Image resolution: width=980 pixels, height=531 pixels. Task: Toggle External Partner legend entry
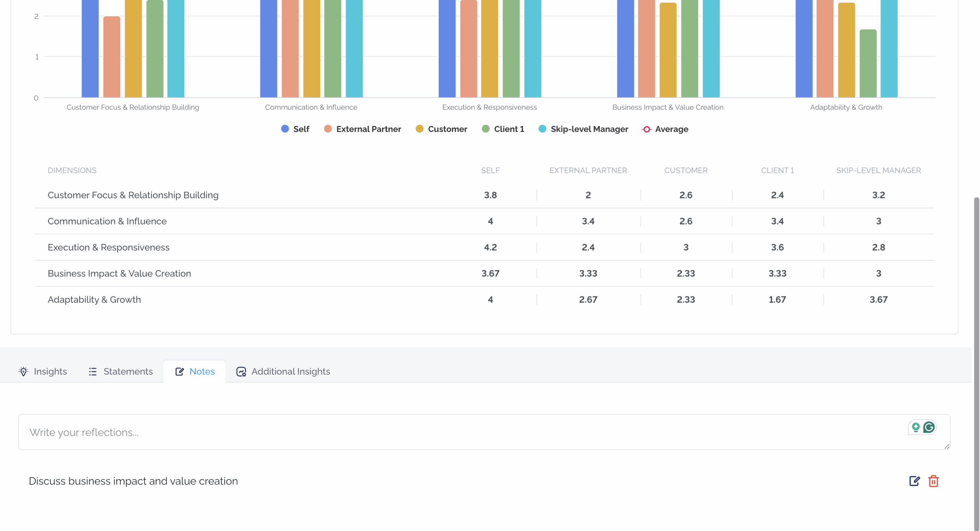point(362,129)
